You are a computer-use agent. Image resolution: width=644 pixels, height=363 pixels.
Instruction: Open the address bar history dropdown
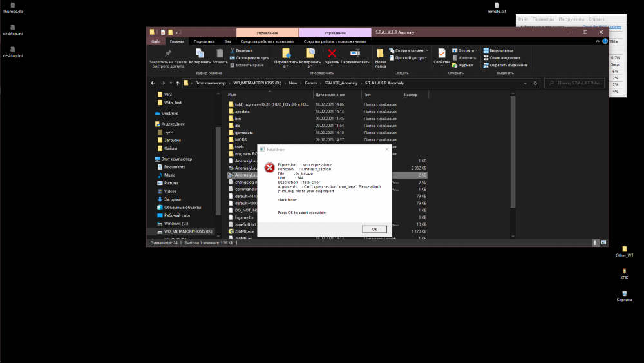point(525,83)
